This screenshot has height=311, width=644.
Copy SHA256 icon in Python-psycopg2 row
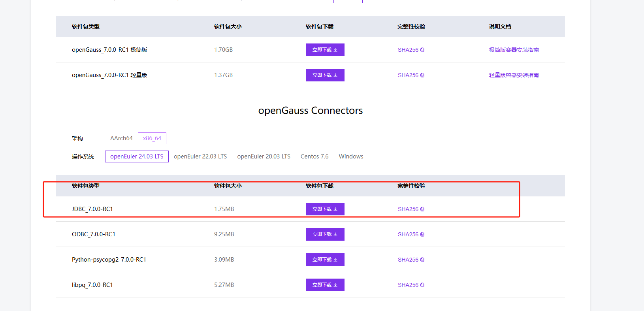(422, 260)
